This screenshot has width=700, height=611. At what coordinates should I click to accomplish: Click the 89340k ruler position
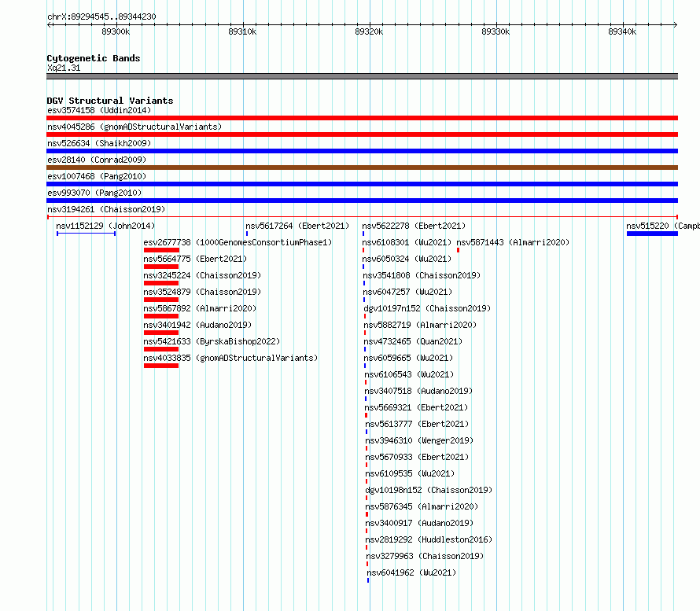(x=622, y=31)
